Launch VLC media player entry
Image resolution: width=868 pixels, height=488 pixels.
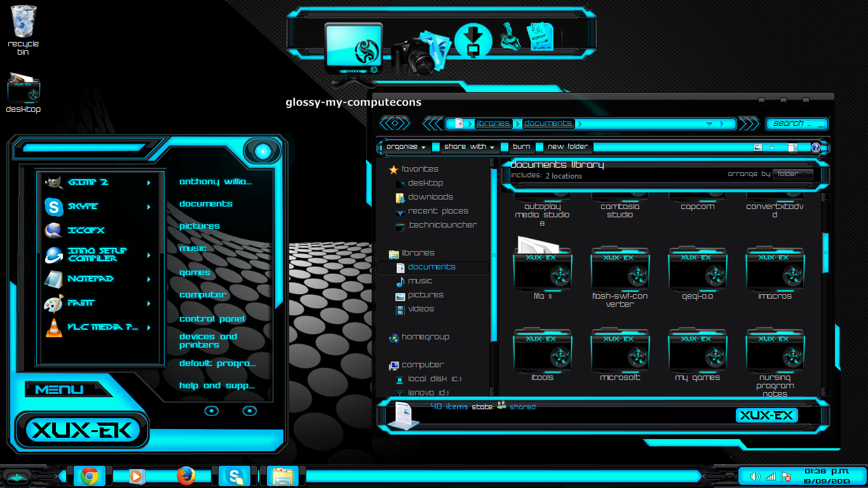pyautogui.click(x=98, y=327)
